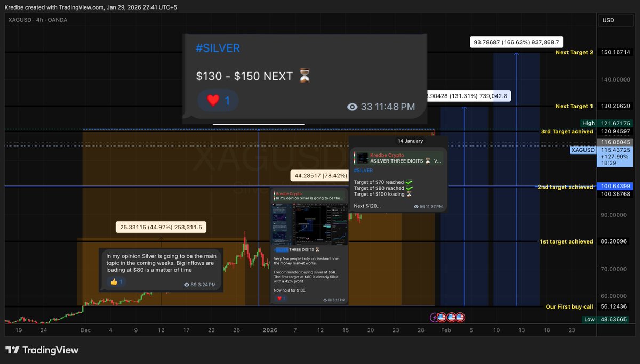The width and height of the screenshot is (640, 364).
Task: Click the 14 January date chip
Action: (410, 141)
